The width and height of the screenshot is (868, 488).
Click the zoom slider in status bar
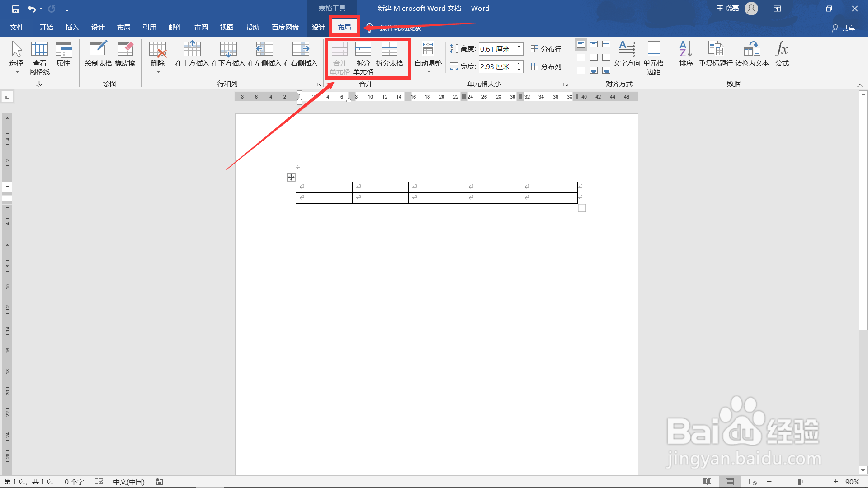point(800,482)
